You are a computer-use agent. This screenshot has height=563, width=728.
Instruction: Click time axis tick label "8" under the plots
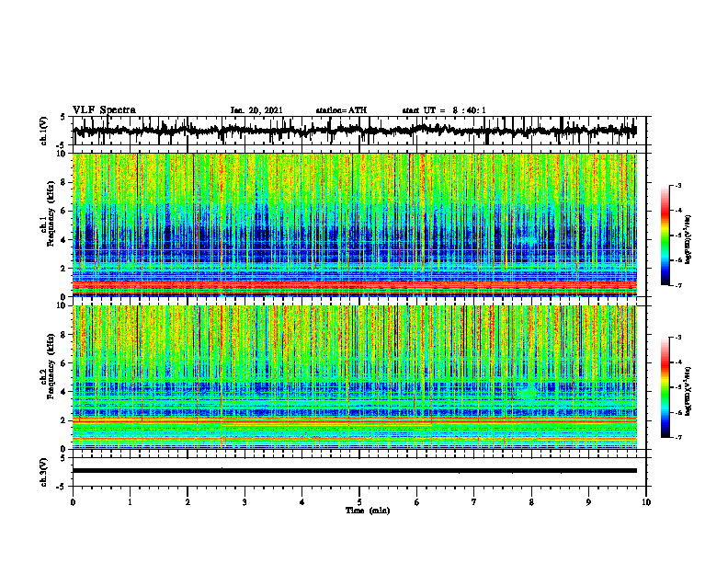pyautogui.click(x=531, y=502)
